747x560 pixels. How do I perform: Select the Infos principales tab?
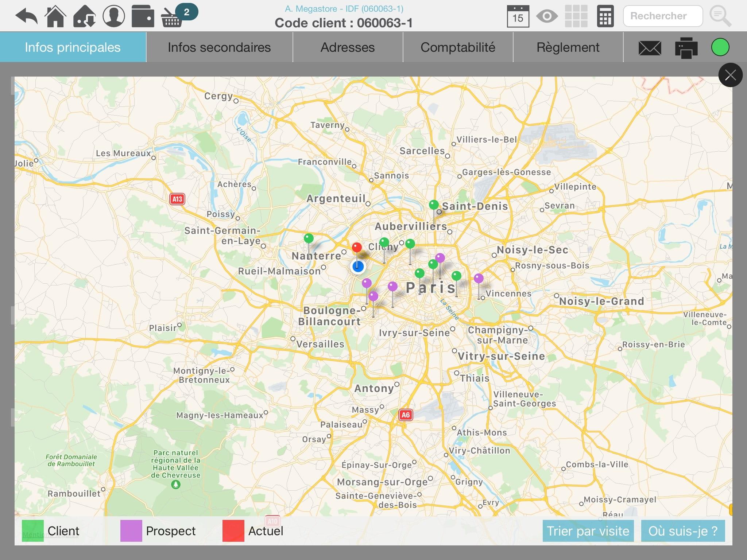73,47
